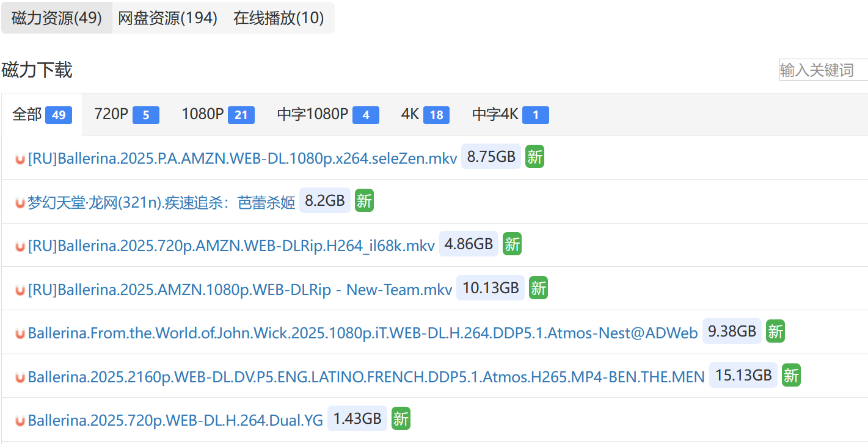Viewport: 868px width, 444px height.
Task: Open Ballerina.2025.720p.WEB-DL.H.264.Dual.YG link
Action: (175, 421)
